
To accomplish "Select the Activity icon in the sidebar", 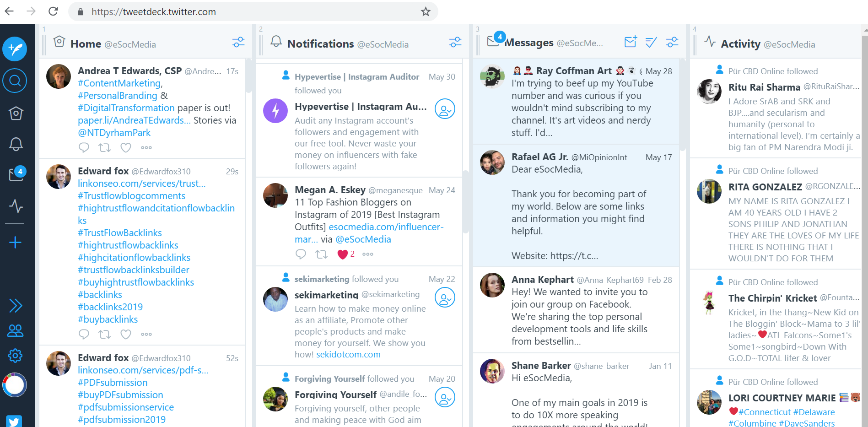I will 15,207.
